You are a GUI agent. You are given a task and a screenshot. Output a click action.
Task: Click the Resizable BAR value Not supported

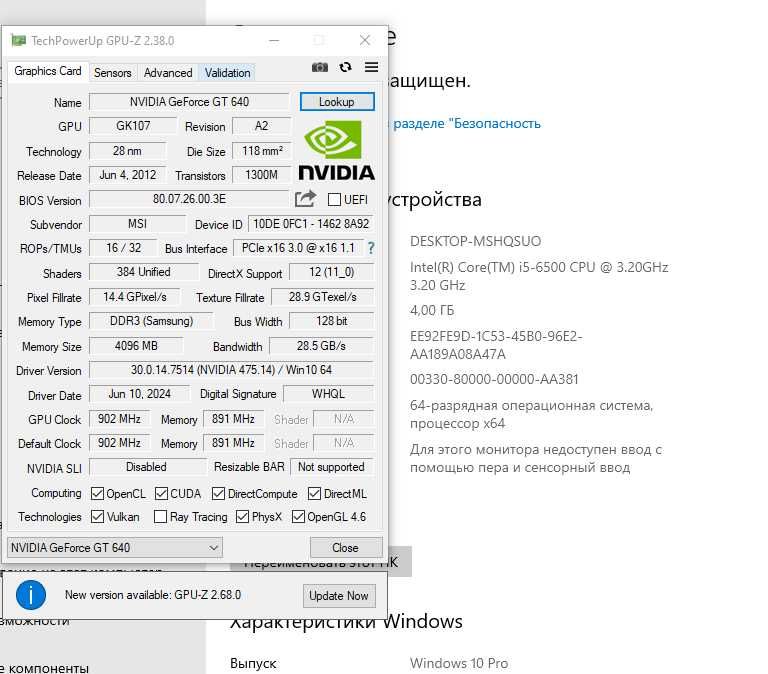[332, 467]
